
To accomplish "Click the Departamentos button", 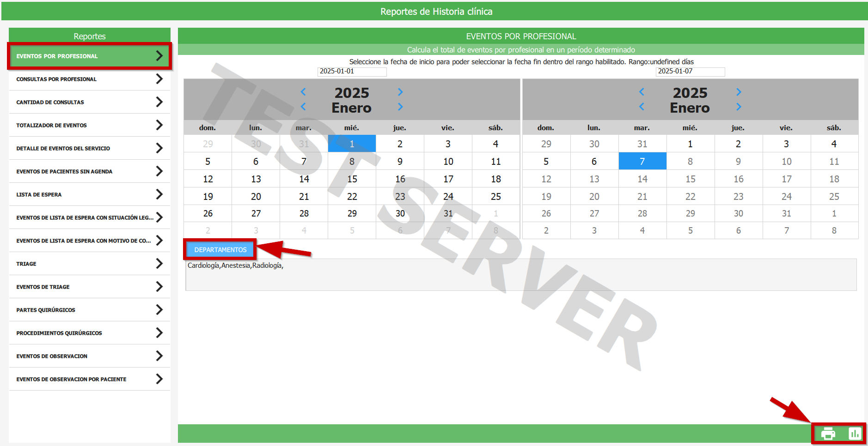I will pos(220,250).
